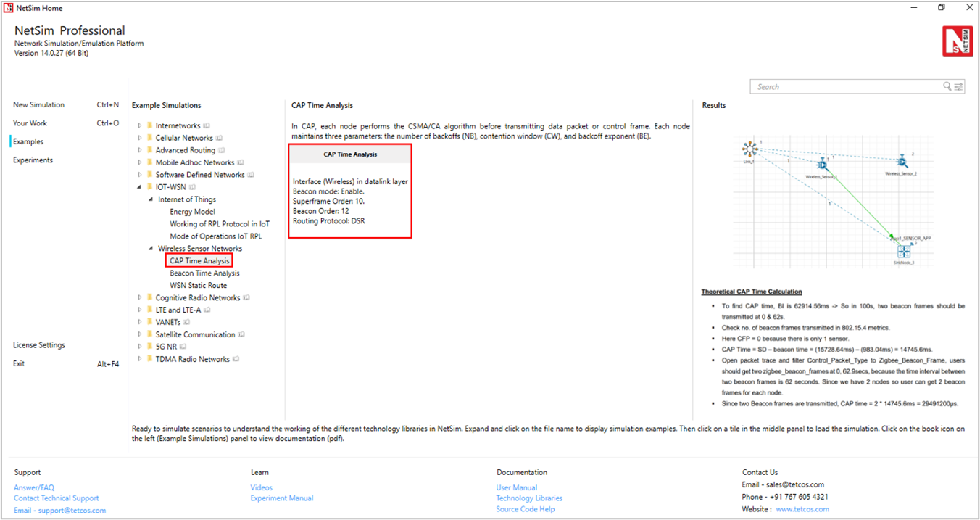
Task: Expand the Advanced Routing tree node
Action: click(x=139, y=150)
